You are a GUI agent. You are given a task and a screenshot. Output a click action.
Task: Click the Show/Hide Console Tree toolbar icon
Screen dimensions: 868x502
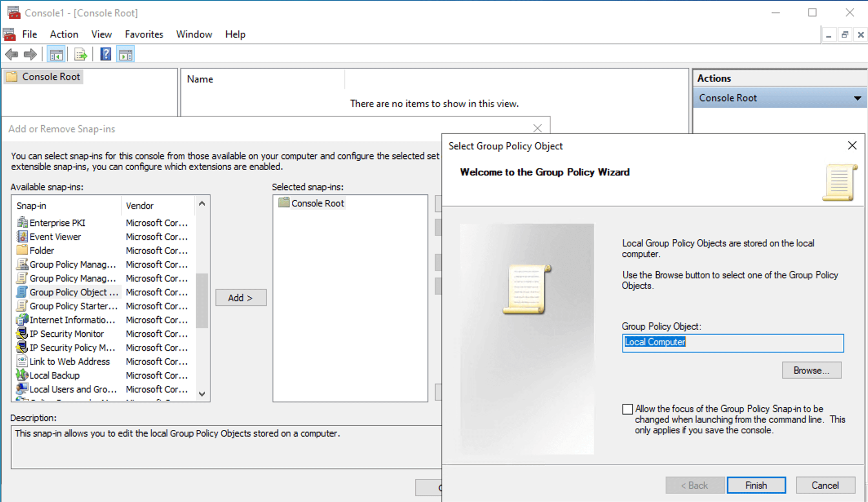tap(56, 53)
